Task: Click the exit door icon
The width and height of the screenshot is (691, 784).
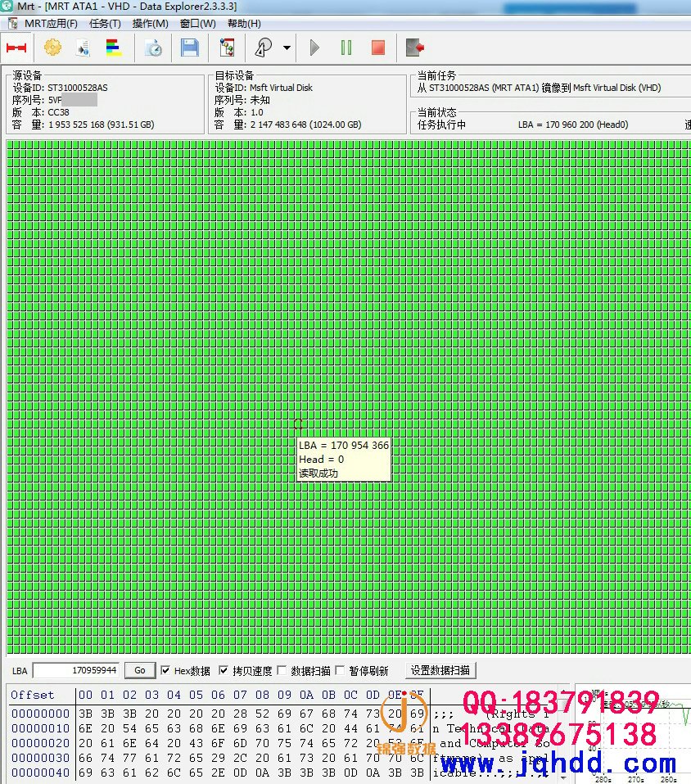Action: tap(415, 48)
